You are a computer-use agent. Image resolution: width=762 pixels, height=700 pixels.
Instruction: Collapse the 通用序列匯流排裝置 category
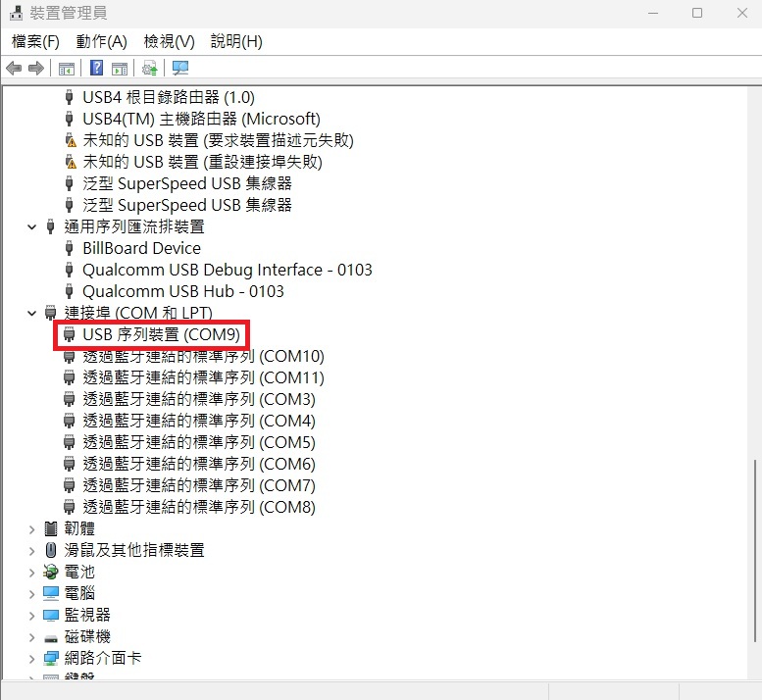click(x=32, y=226)
